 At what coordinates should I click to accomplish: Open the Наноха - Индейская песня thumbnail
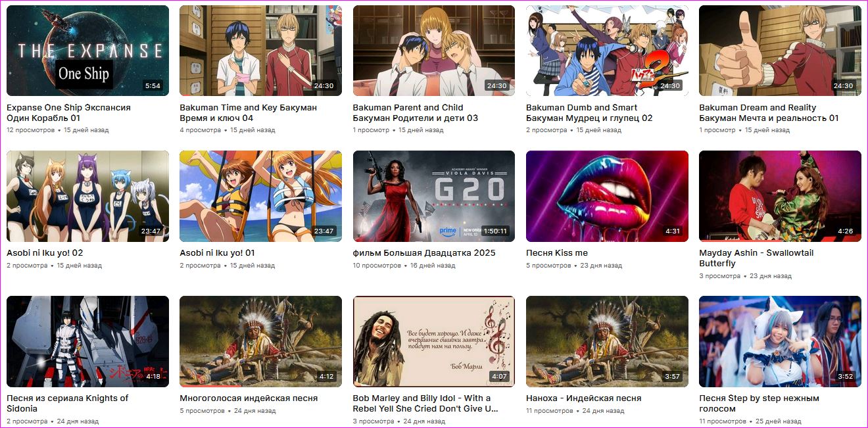(x=607, y=341)
